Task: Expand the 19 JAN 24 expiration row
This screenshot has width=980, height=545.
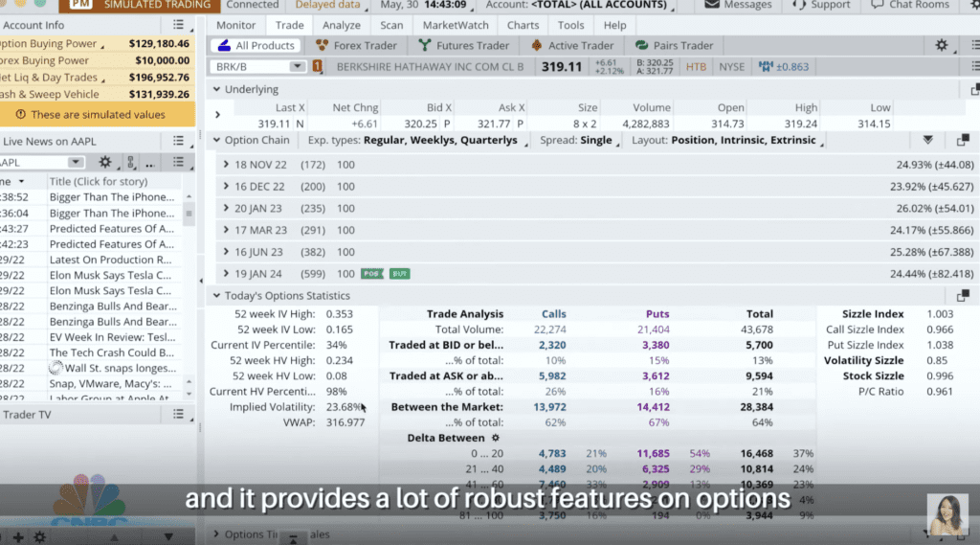Action: click(226, 273)
